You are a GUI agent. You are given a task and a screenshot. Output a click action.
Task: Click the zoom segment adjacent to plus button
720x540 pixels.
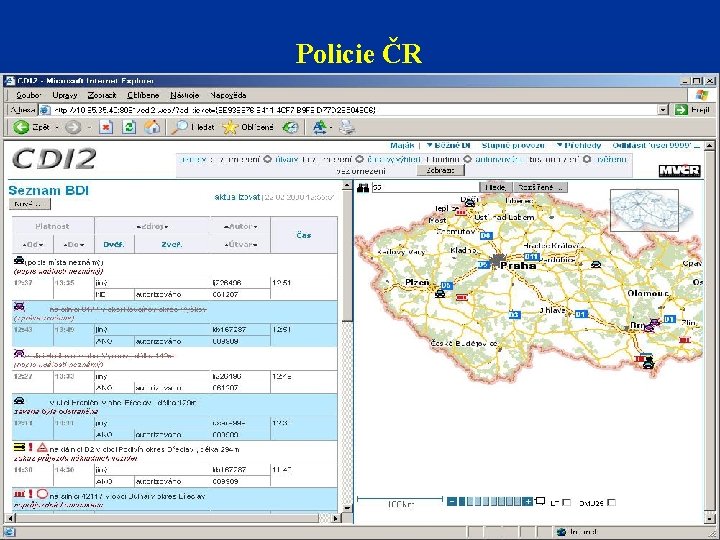(518, 501)
